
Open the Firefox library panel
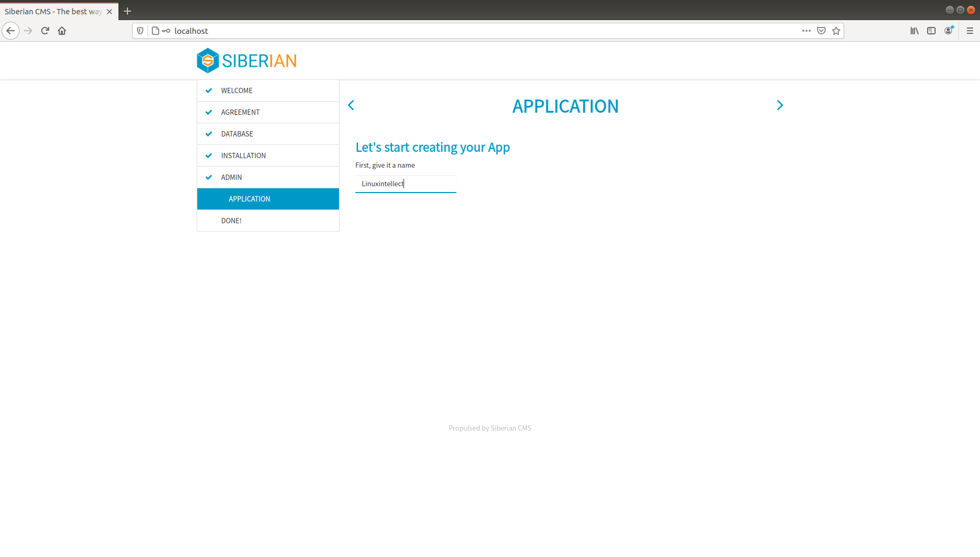(x=914, y=31)
